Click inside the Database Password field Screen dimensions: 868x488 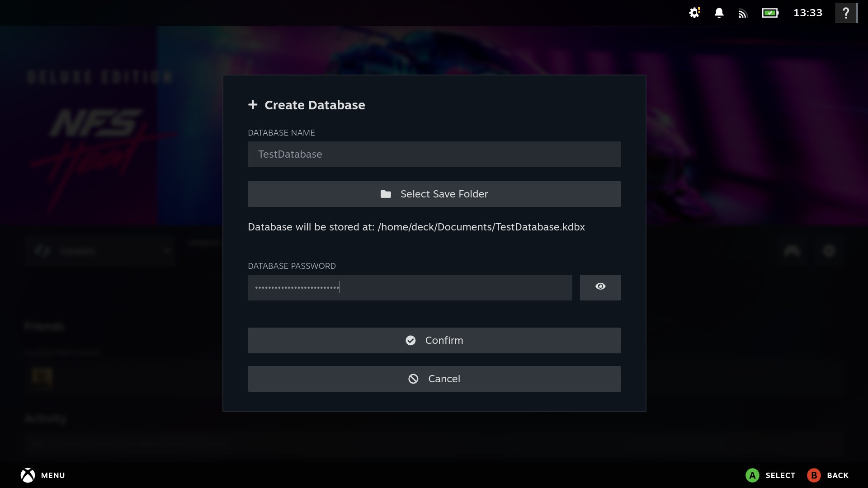coord(410,287)
